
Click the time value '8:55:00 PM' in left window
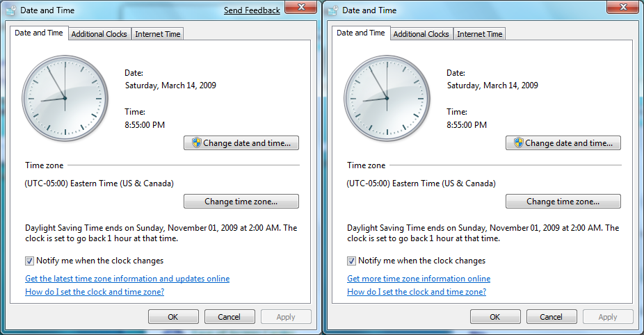click(145, 125)
